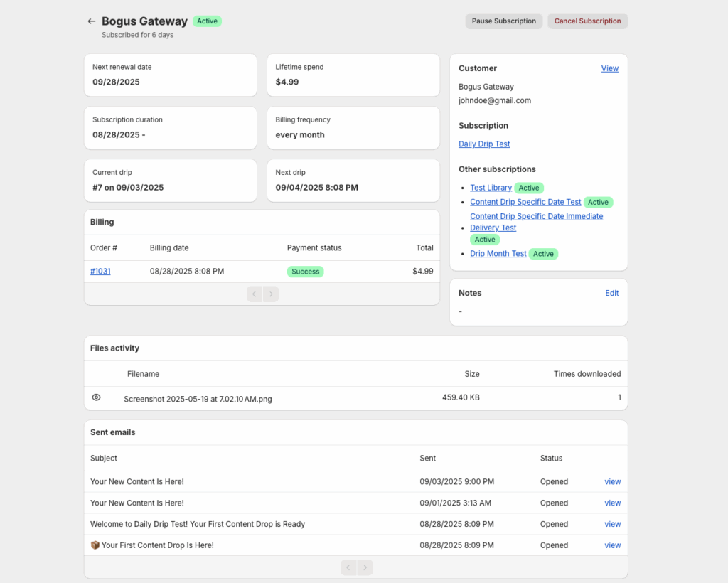728x583 pixels.
Task: Open the Daily Drip Test subscription
Action: point(484,144)
